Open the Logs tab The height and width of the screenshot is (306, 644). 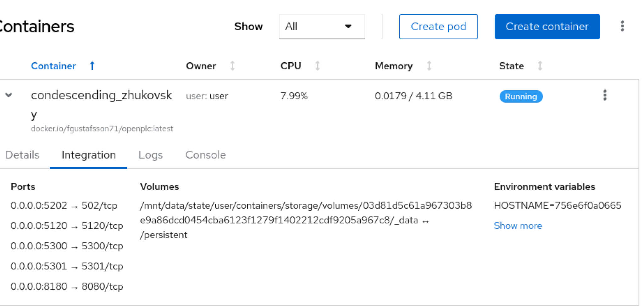tap(150, 155)
